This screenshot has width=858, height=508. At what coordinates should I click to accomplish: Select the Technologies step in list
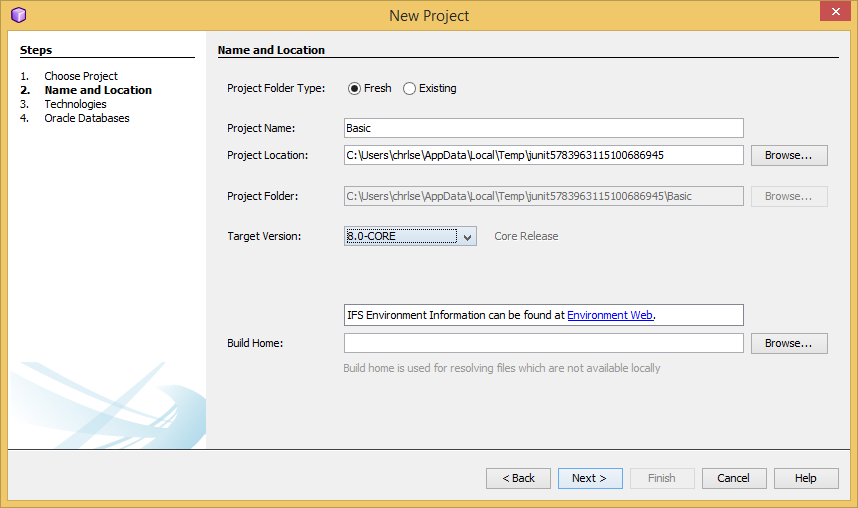pyautogui.click(x=76, y=104)
